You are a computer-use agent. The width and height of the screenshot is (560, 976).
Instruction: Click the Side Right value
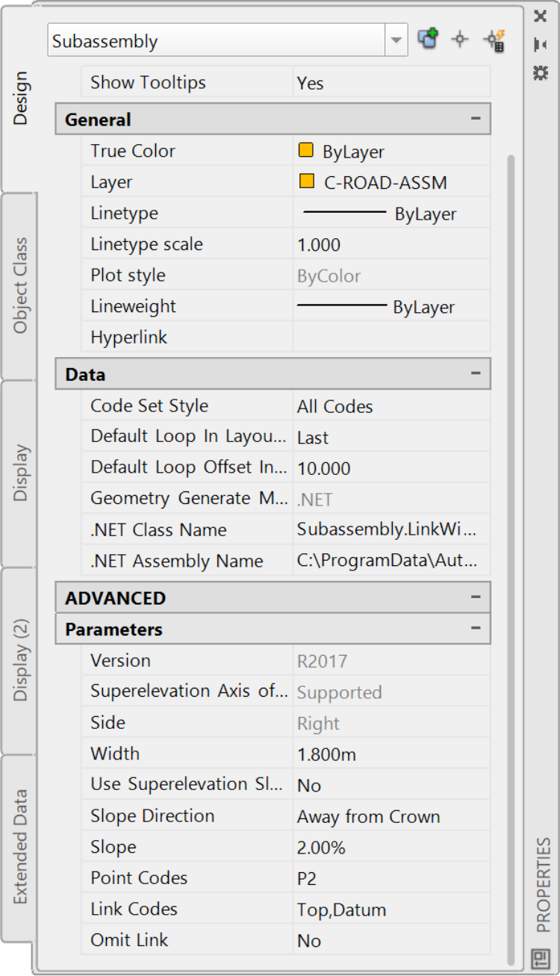pos(391,723)
